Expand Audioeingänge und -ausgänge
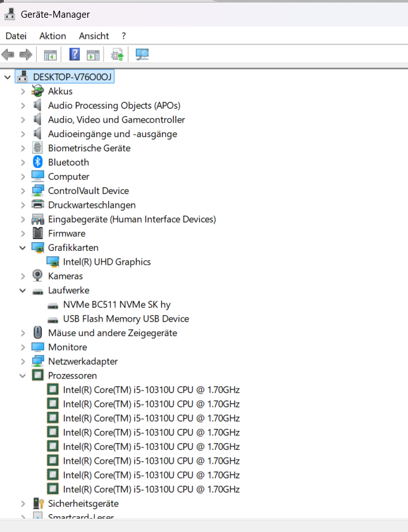This screenshot has width=408, height=532. coord(23,134)
